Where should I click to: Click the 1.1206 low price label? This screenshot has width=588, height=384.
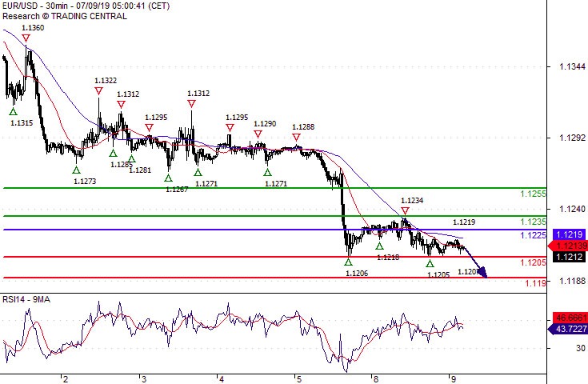tap(357, 274)
